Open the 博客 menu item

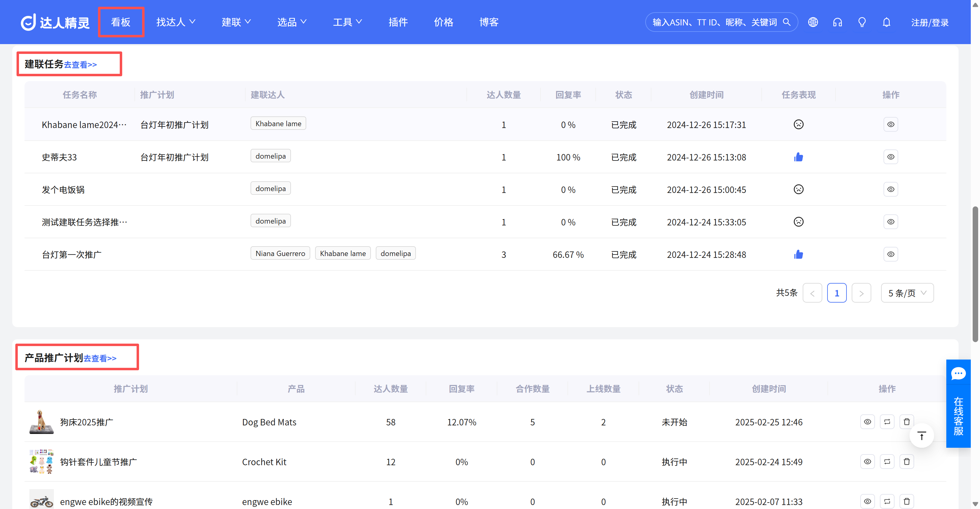[x=489, y=22]
